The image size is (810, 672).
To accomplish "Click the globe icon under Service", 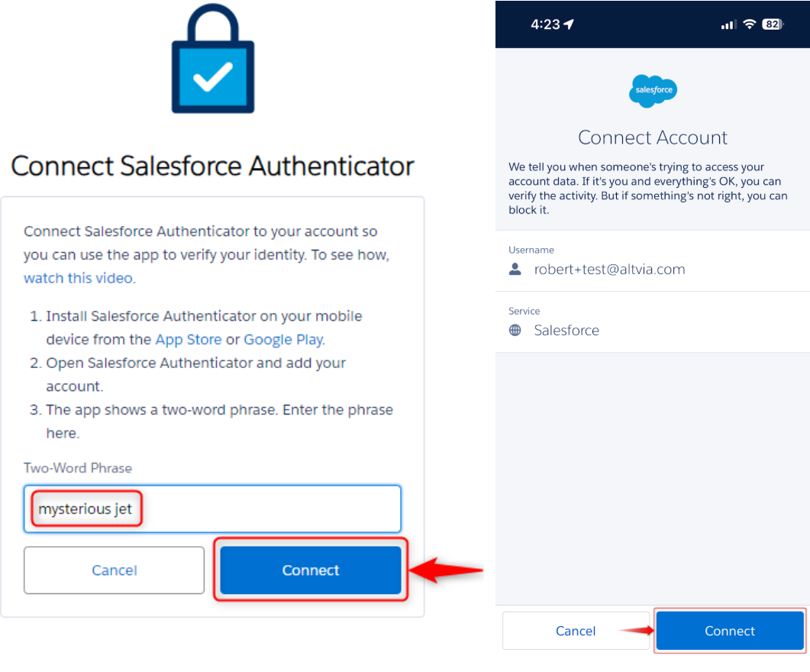I will pyautogui.click(x=515, y=331).
